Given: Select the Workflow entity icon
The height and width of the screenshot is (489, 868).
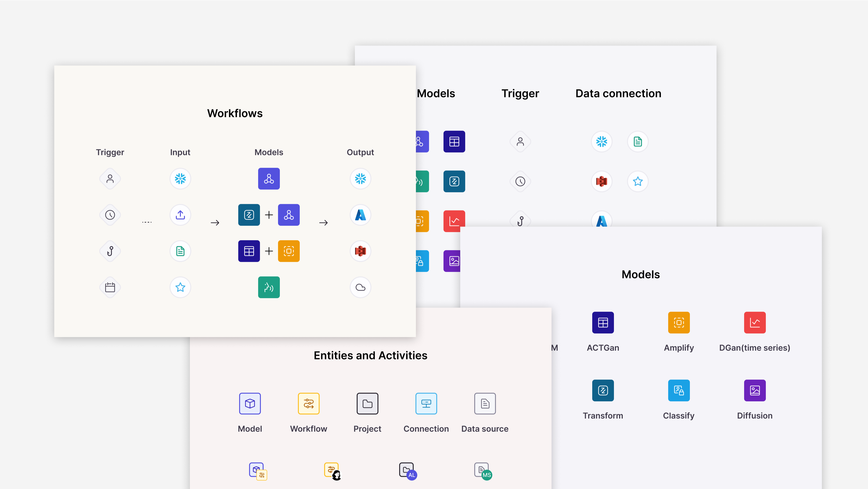Looking at the screenshot, I should (308, 403).
